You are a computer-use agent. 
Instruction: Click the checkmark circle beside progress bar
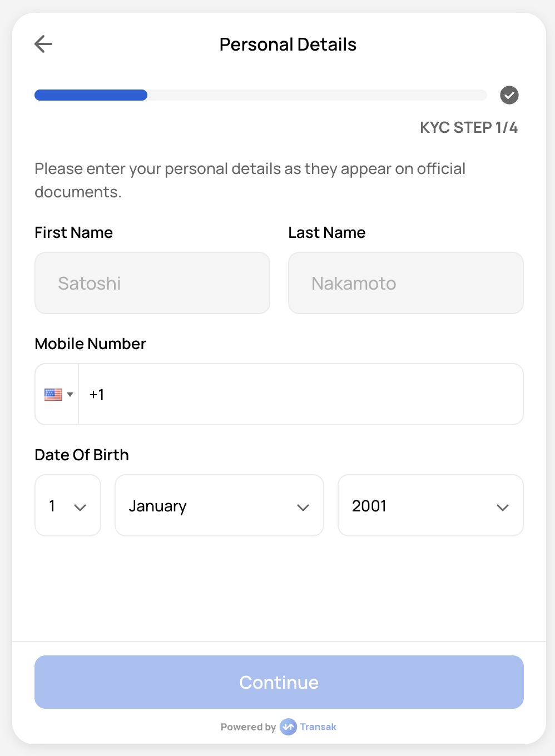point(509,95)
